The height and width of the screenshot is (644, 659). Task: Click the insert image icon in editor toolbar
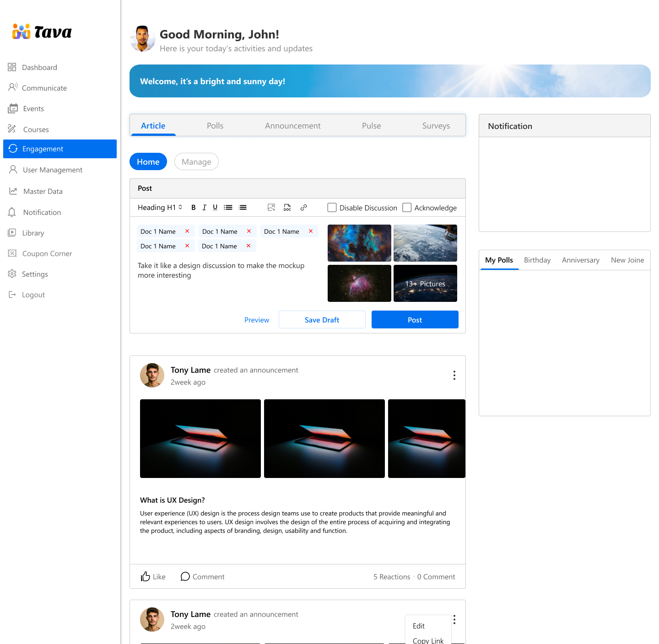(271, 208)
